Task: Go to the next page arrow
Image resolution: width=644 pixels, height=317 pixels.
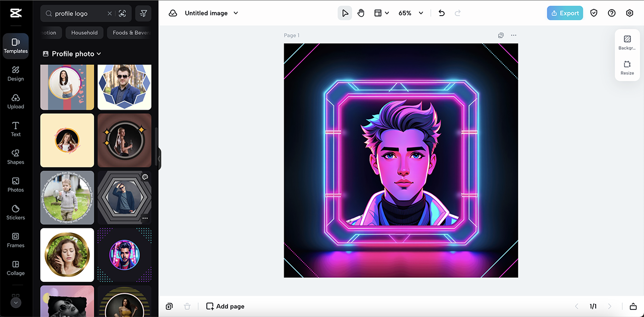Action: (610, 306)
